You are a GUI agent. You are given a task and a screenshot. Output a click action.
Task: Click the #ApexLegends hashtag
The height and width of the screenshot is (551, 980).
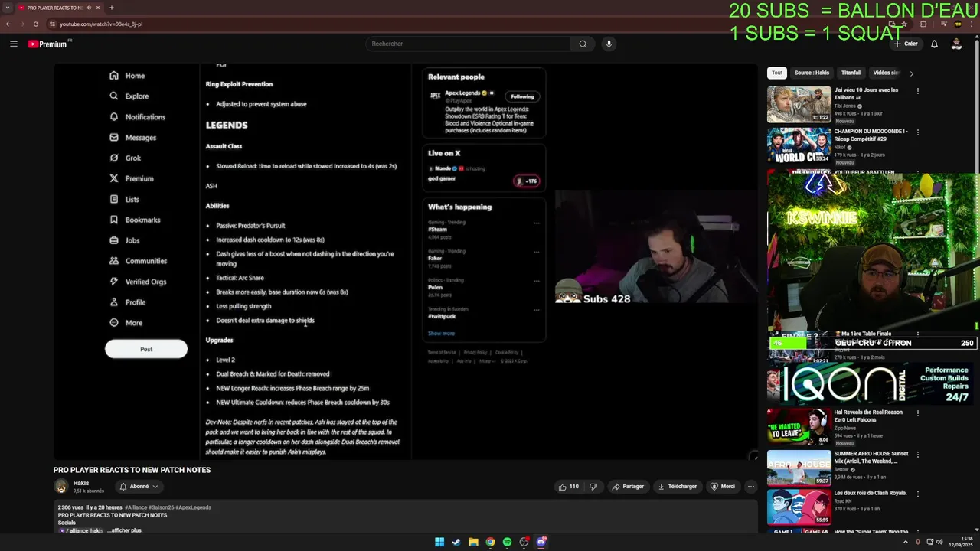coord(193,507)
